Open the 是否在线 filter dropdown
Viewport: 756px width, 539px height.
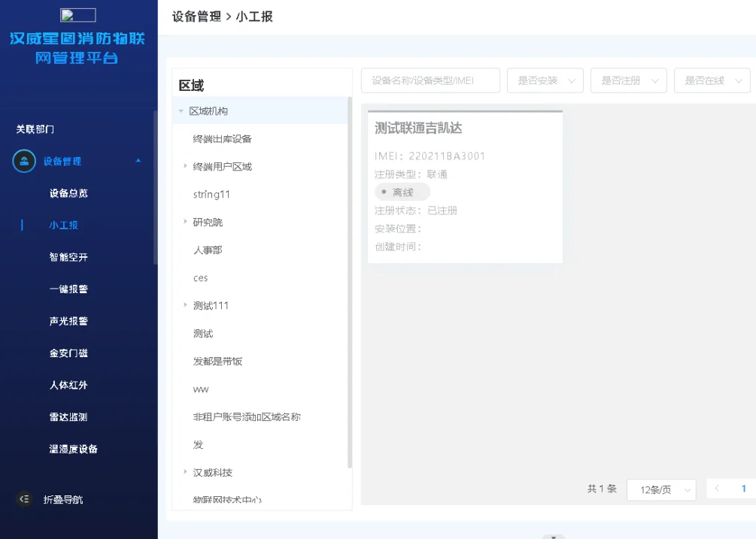(x=711, y=80)
